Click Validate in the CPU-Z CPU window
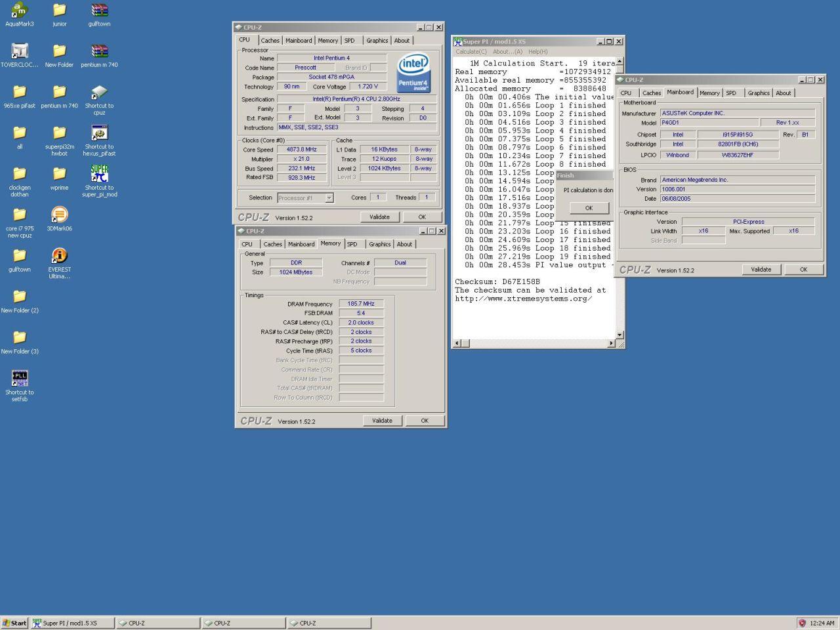Screen dimensions: 840x630 (379, 217)
